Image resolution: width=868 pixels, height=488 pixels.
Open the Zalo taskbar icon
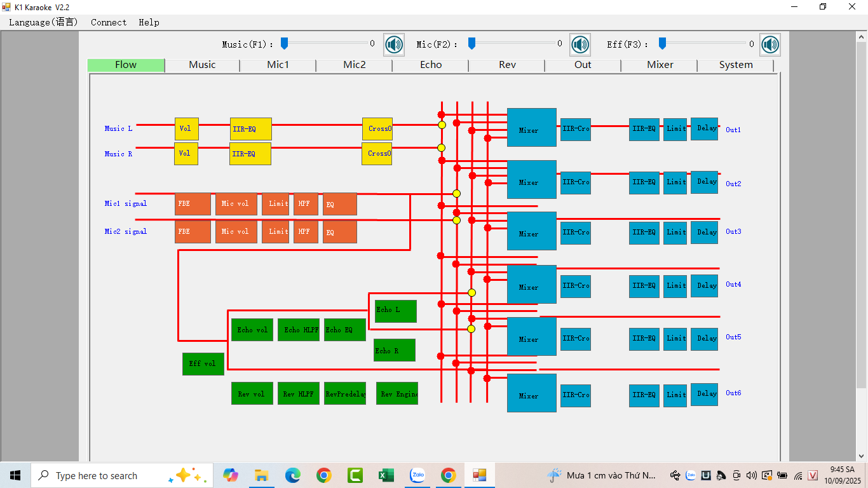[x=417, y=475]
